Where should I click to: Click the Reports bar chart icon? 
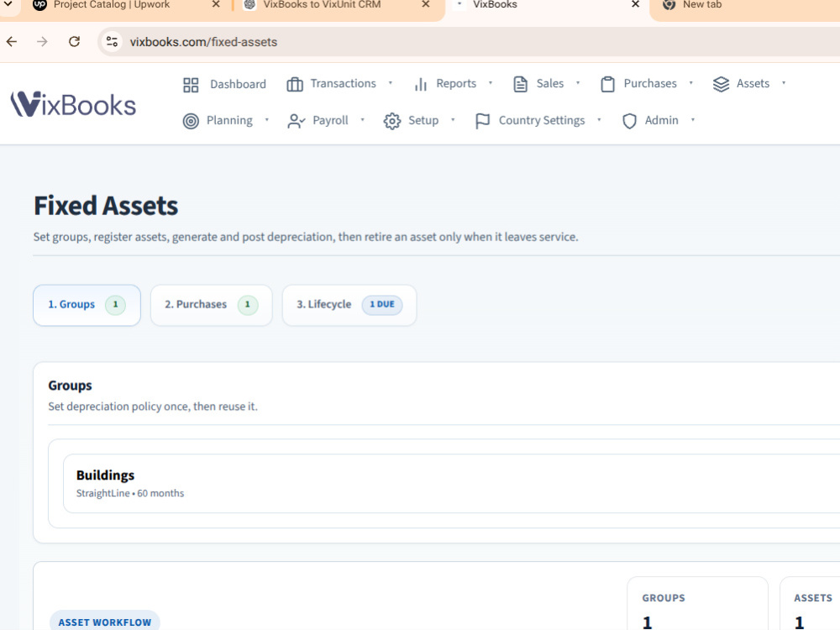421,84
